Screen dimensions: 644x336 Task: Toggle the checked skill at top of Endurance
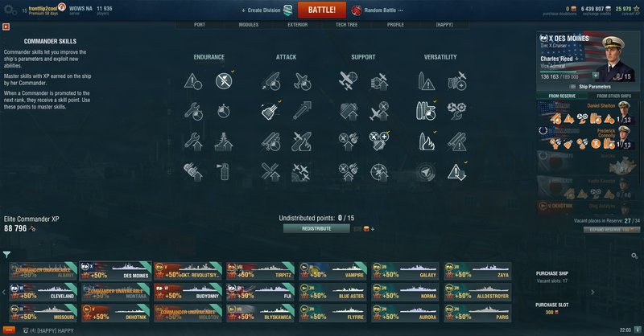[224, 81]
